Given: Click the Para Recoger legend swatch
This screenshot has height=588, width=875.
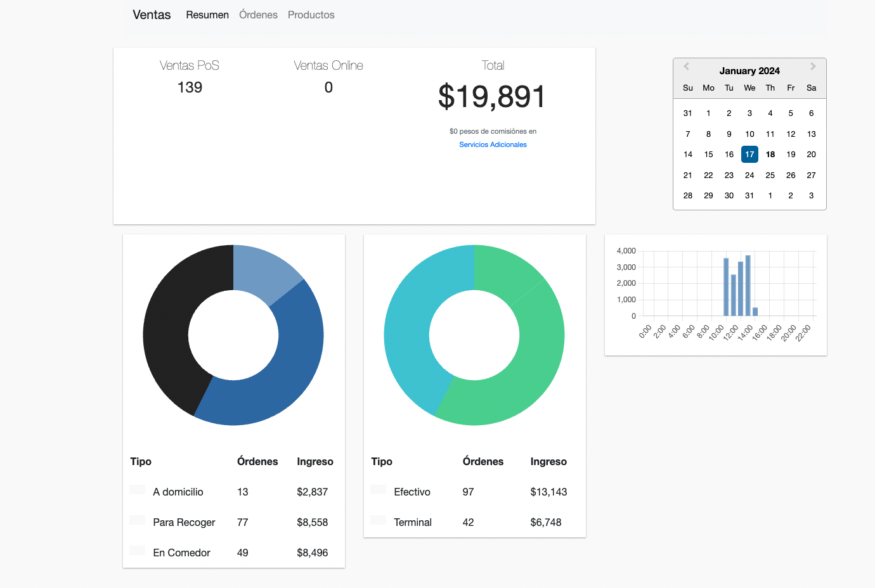Looking at the screenshot, I should pos(138,520).
